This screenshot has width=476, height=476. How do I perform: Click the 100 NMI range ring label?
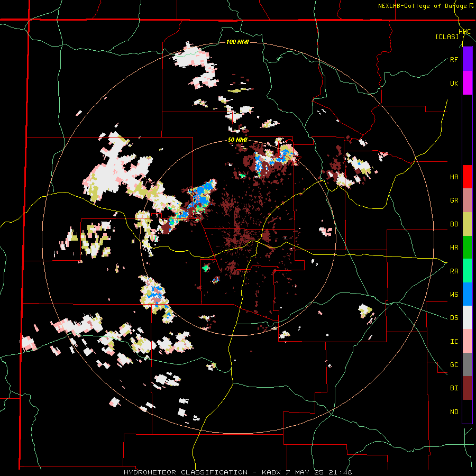(237, 42)
